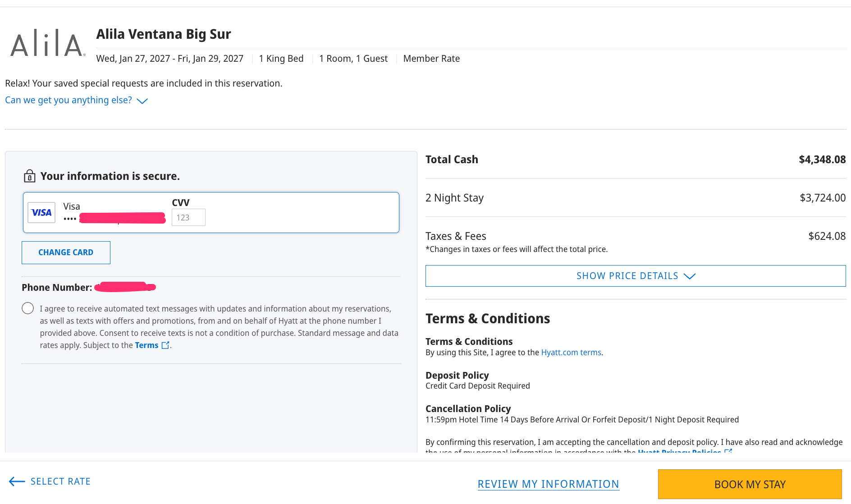Open the Hyatt Privacy Policies link

679,451
